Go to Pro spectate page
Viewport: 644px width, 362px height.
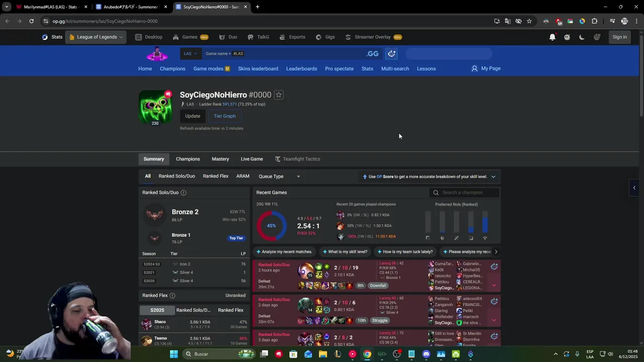point(339,68)
